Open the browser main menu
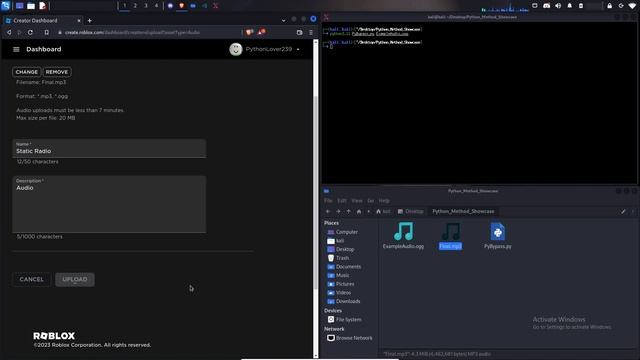 (311, 32)
